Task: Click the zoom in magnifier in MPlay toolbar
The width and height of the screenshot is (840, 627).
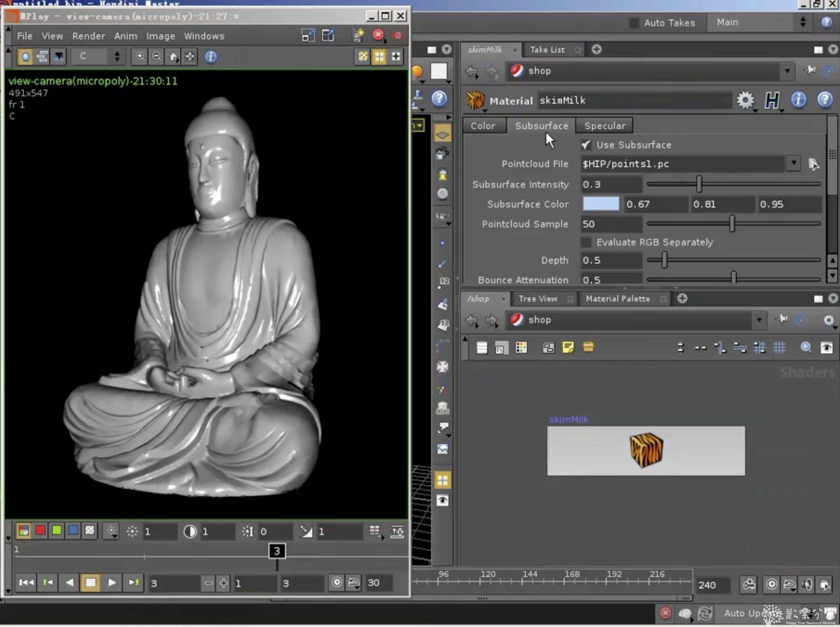Action: pyautogui.click(x=140, y=57)
